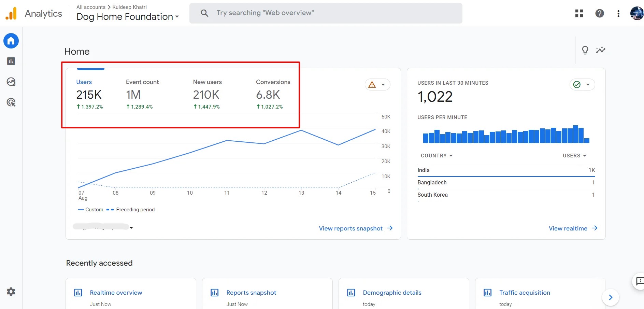Open the Help menu question mark
The height and width of the screenshot is (309, 644).
(x=599, y=13)
